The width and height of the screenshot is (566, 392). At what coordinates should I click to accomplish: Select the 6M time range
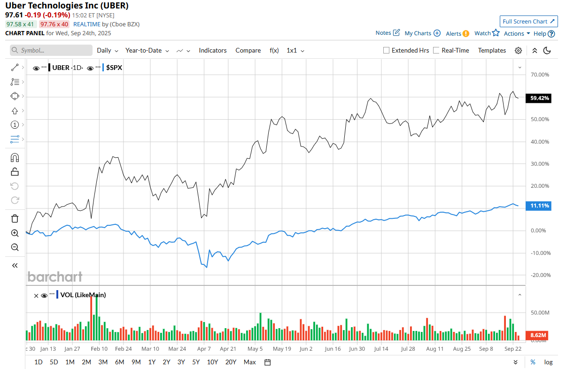tap(119, 362)
